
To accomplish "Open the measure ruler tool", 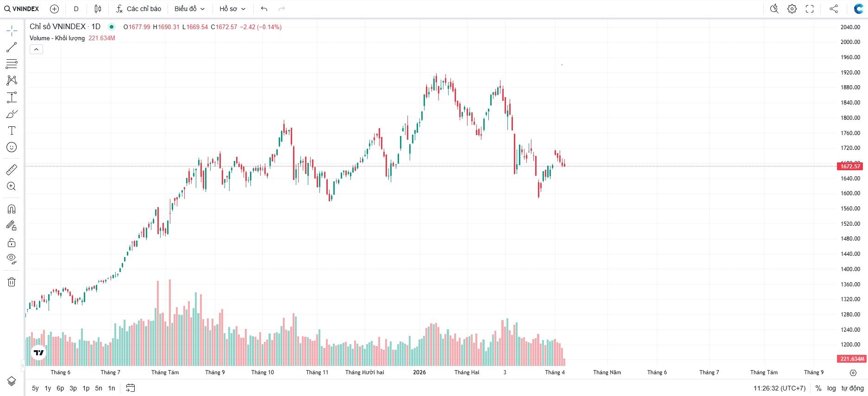I will point(12,170).
